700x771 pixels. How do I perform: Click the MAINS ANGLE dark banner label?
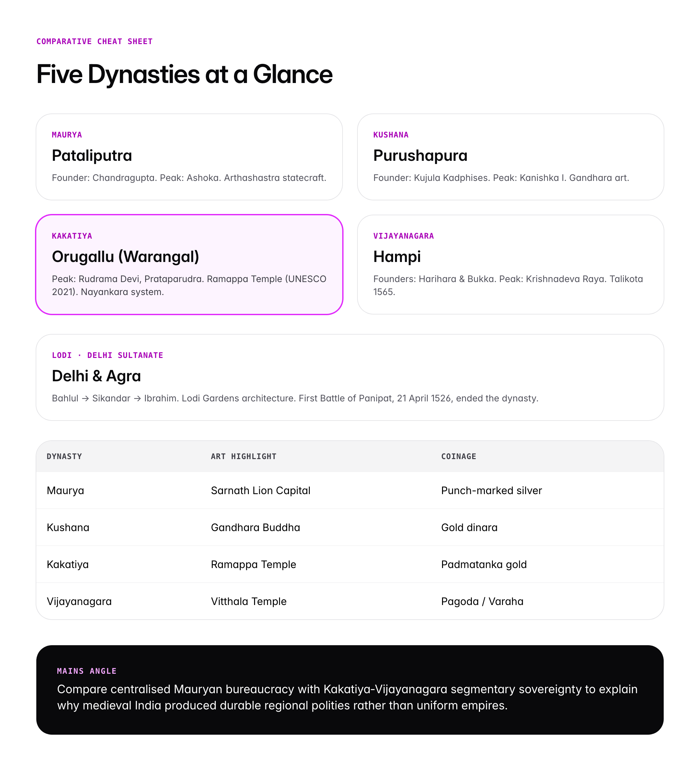click(x=87, y=671)
